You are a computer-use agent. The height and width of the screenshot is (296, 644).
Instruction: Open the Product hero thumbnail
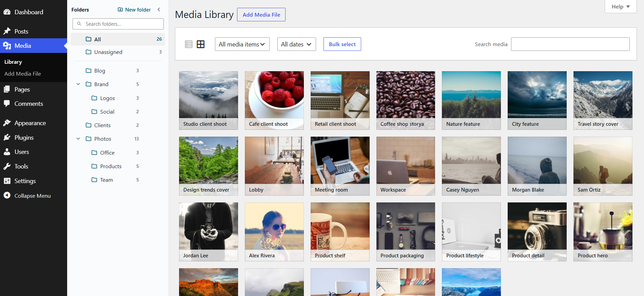(x=603, y=232)
